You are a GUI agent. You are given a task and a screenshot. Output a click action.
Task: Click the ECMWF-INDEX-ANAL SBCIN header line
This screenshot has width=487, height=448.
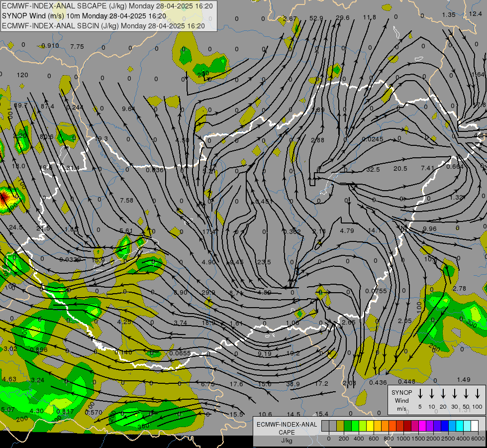[x=103, y=26]
